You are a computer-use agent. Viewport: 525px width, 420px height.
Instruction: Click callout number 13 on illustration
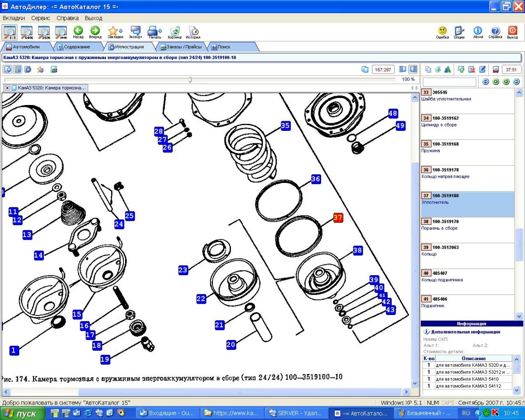pyautogui.click(x=27, y=235)
